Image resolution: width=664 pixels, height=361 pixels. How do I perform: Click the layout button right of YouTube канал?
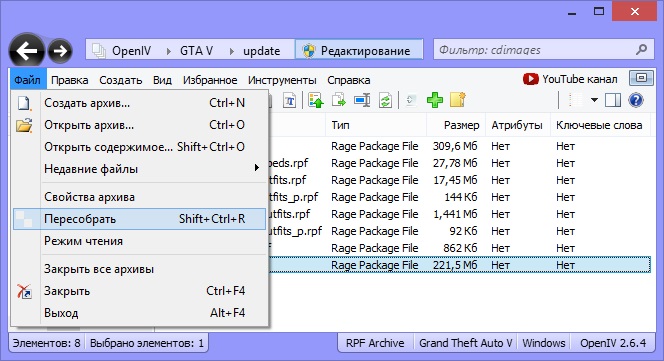coord(641,78)
